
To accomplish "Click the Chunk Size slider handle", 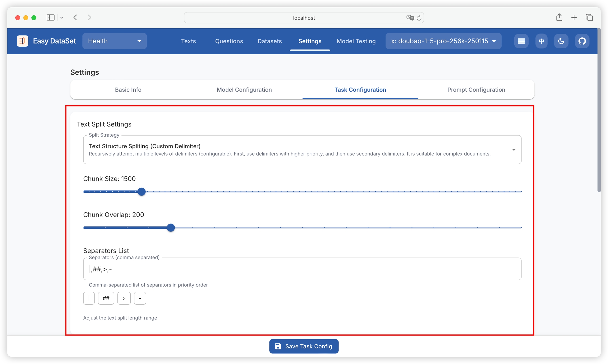I will coord(142,192).
